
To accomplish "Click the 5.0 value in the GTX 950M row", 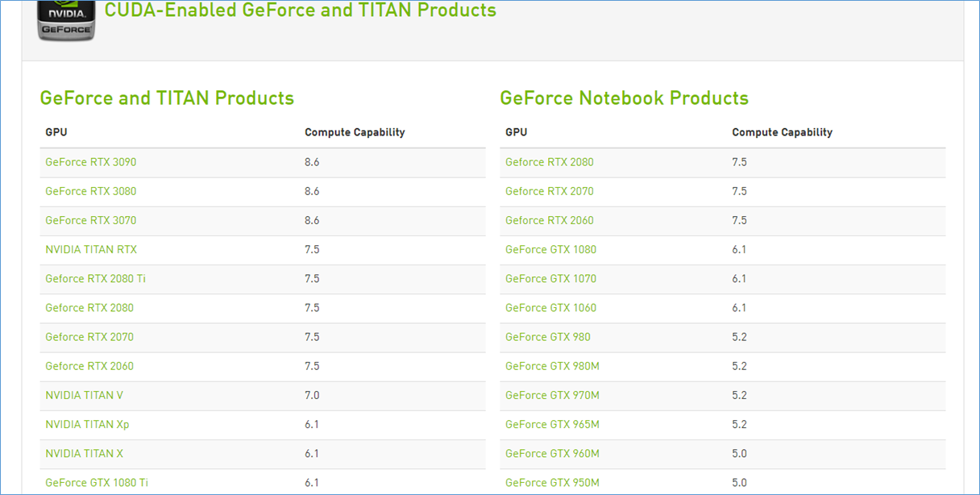I will 739,482.
